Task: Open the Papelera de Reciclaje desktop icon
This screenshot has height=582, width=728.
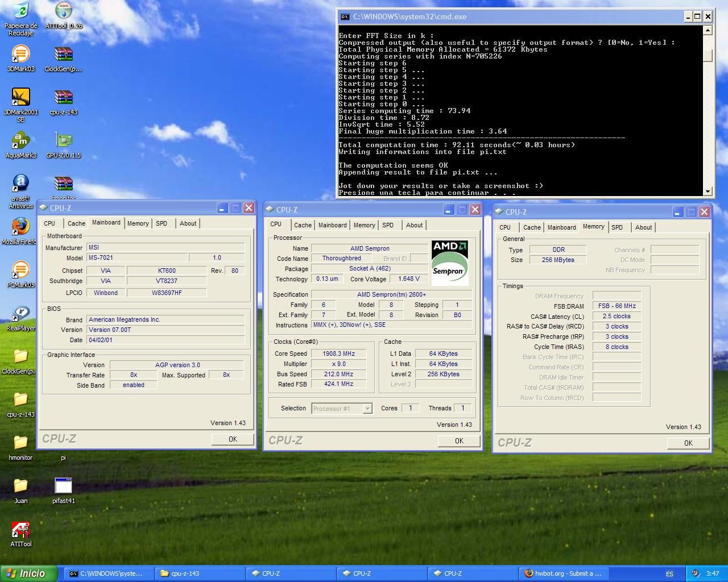Action: pos(20,19)
